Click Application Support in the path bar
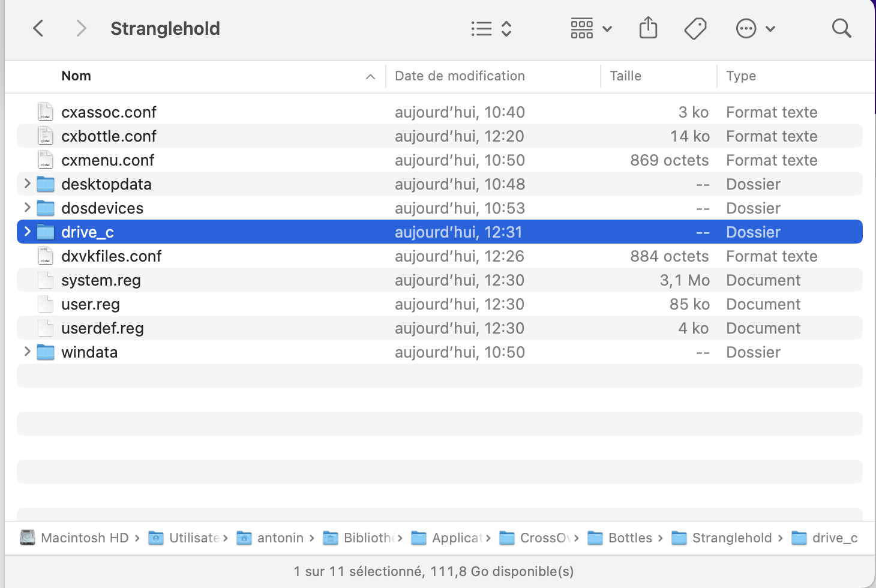This screenshot has width=876, height=588. click(x=447, y=538)
